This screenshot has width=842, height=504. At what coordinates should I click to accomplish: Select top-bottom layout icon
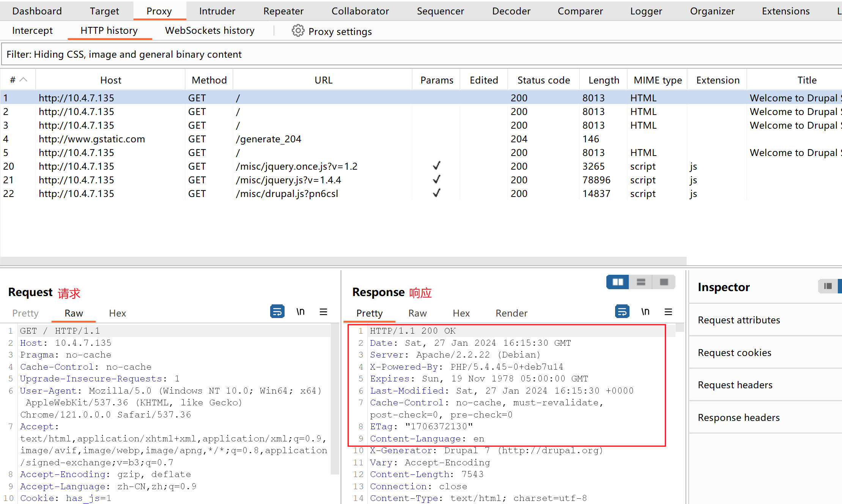641,282
